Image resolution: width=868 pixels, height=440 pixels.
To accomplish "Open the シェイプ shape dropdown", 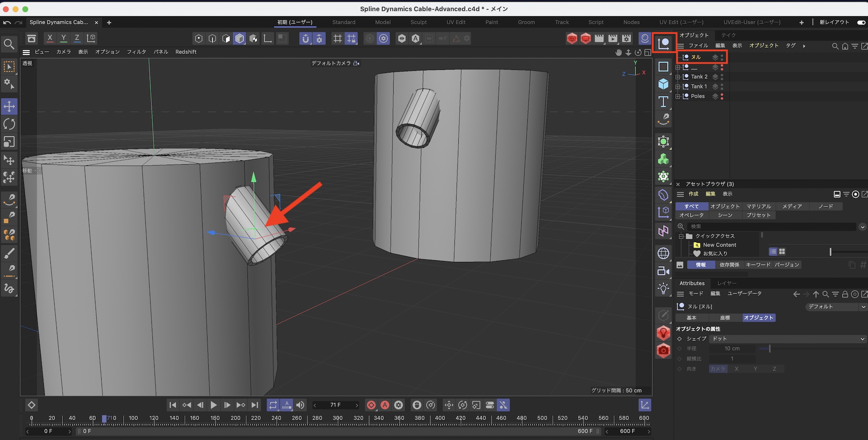I will pos(787,339).
